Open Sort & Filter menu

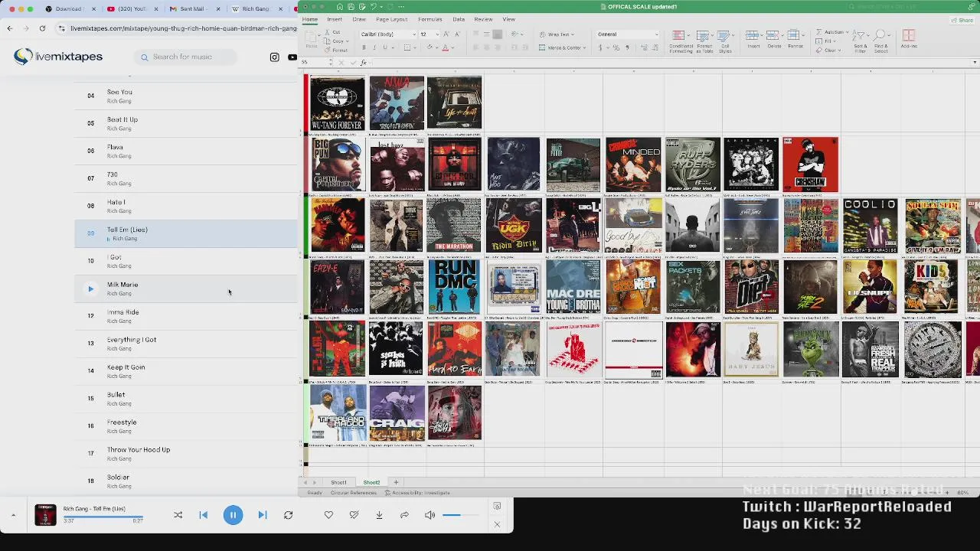click(x=860, y=41)
